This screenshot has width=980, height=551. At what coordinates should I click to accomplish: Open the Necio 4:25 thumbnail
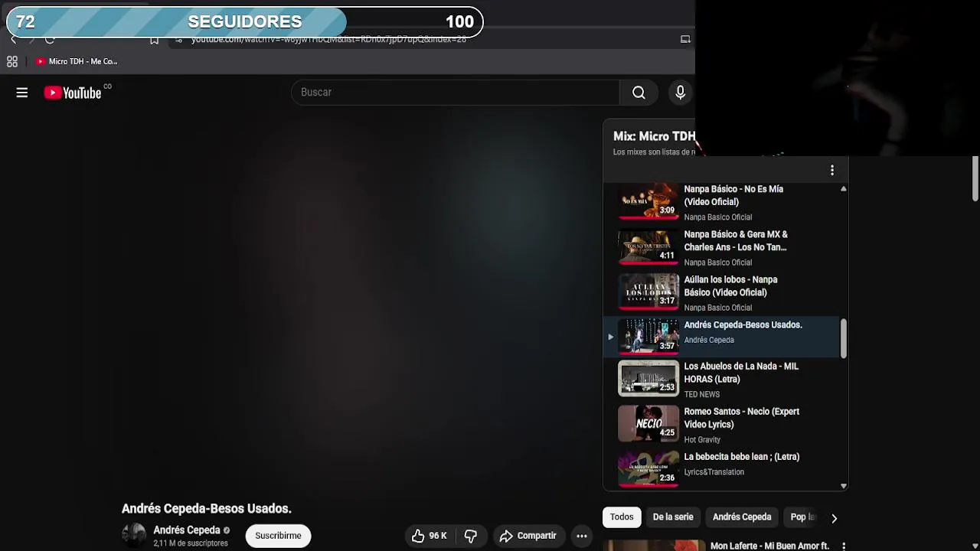(x=648, y=424)
